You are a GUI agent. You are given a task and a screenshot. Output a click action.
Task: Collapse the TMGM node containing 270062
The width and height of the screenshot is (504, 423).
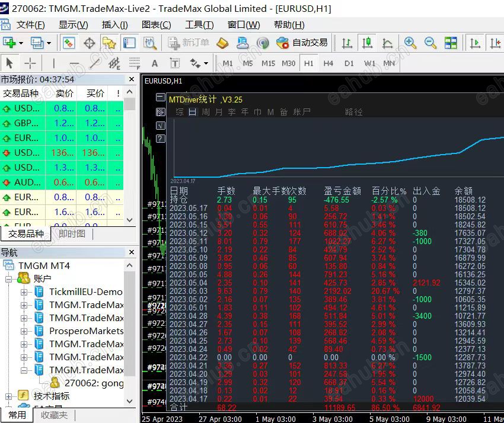coord(24,370)
